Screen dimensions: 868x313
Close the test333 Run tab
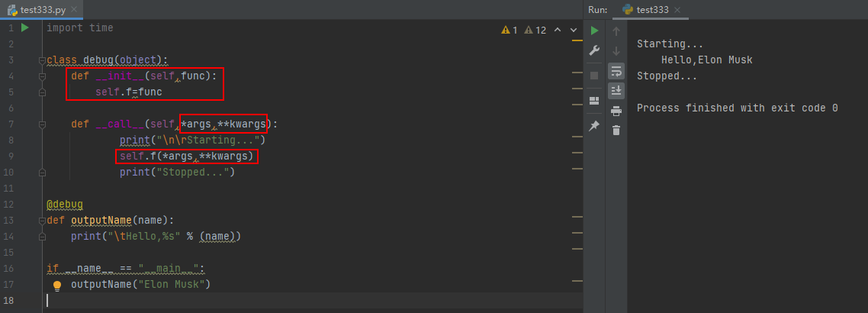pos(677,10)
